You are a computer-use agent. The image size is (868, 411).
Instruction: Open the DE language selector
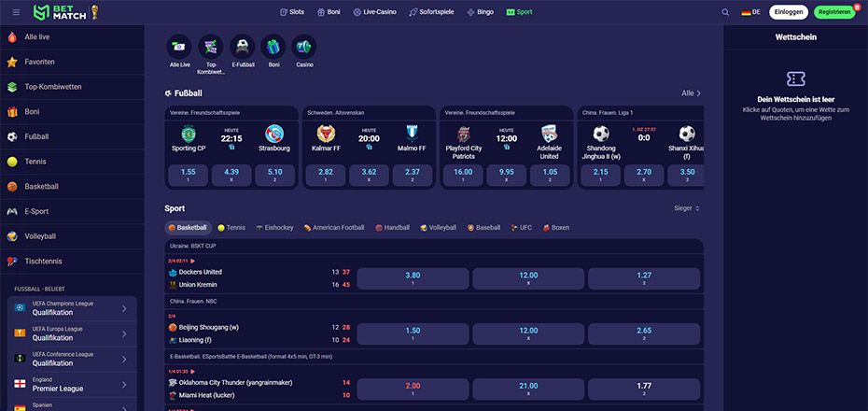[750, 12]
